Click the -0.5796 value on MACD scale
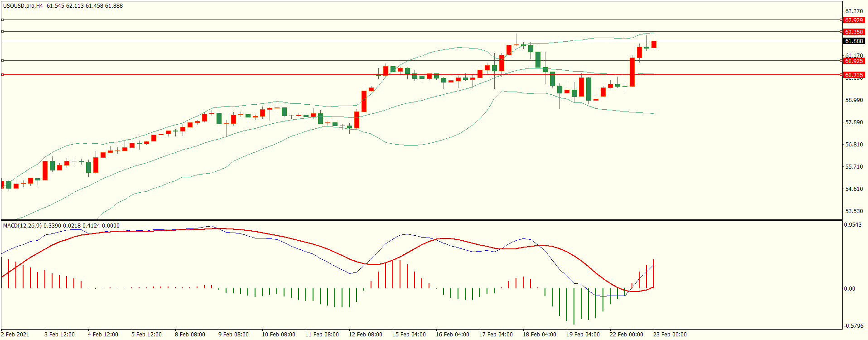Image resolution: width=868 pixels, height=340 pixels. click(853, 326)
